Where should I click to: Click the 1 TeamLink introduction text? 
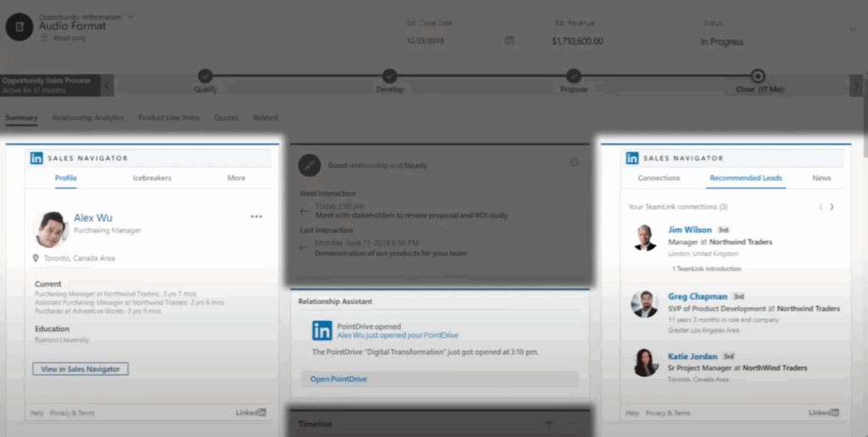point(706,268)
